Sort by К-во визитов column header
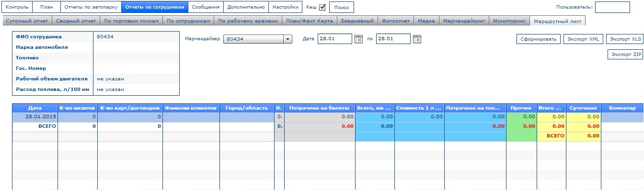The height and width of the screenshot is (190, 644). [78, 108]
